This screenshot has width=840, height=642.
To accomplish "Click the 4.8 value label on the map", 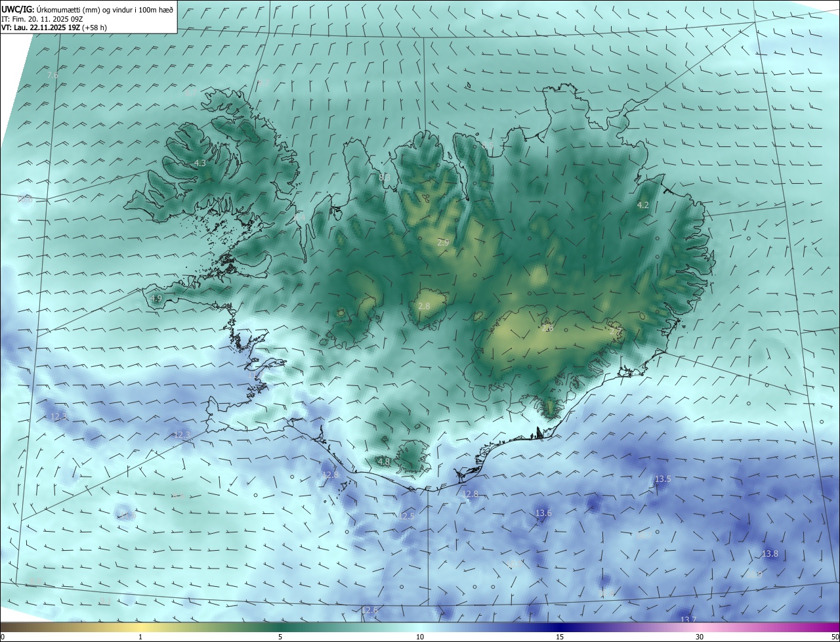I will [384, 461].
